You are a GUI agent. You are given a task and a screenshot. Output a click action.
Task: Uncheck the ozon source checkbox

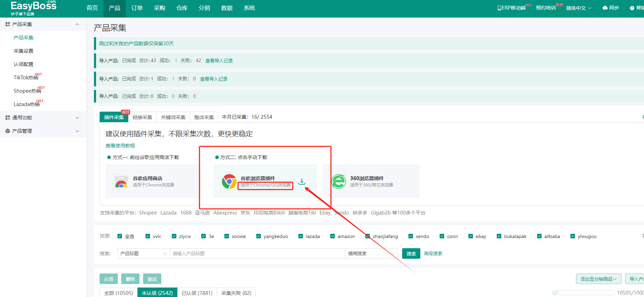click(442, 236)
